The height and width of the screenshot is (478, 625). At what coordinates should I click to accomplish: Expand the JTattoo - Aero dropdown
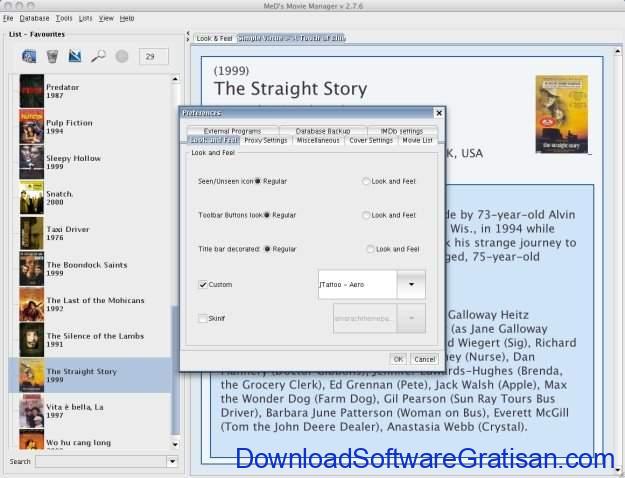click(410, 285)
